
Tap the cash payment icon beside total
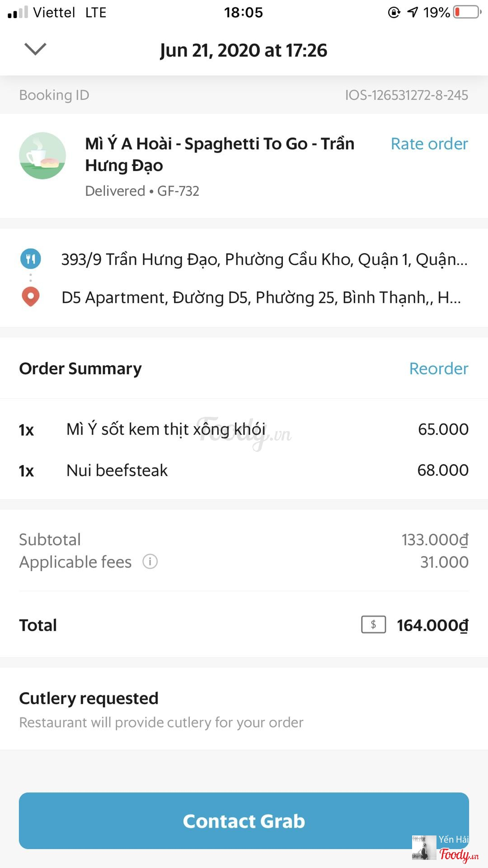[373, 625]
